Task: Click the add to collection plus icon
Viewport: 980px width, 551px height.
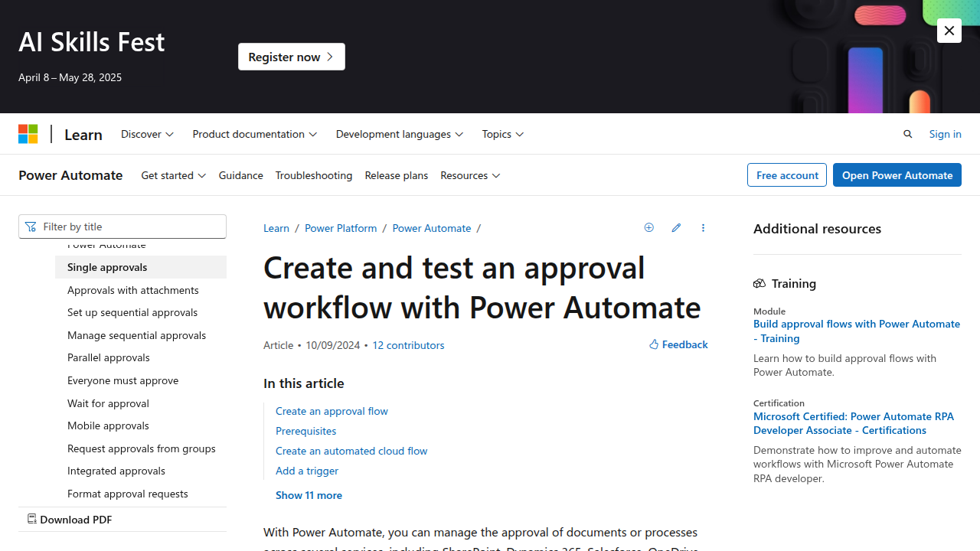Action: tap(649, 227)
